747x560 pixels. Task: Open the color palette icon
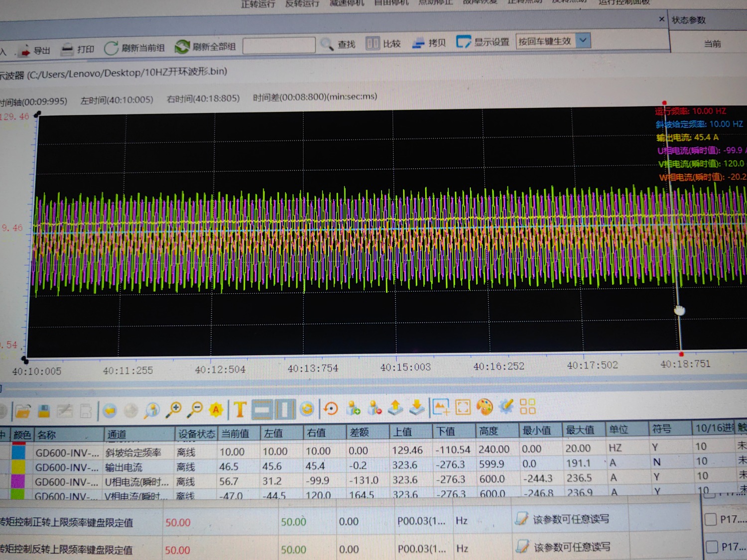pos(485,407)
